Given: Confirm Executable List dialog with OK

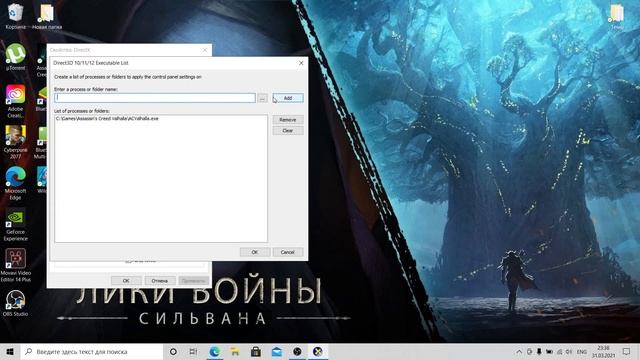Looking at the screenshot, I should click(255, 252).
